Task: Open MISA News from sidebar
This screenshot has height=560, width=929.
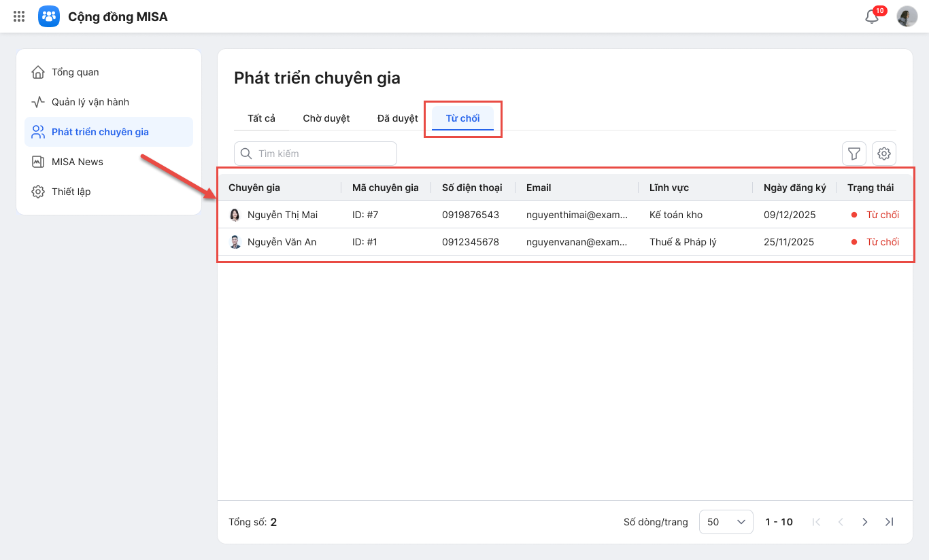Action: coord(77,162)
